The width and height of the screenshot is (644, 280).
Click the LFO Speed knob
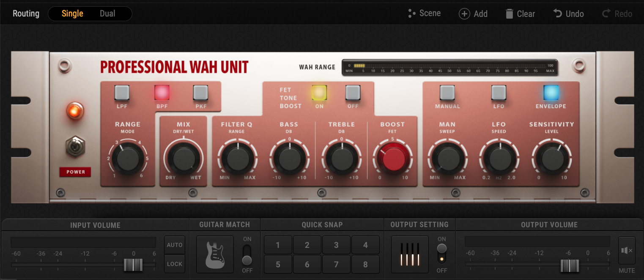point(499,159)
